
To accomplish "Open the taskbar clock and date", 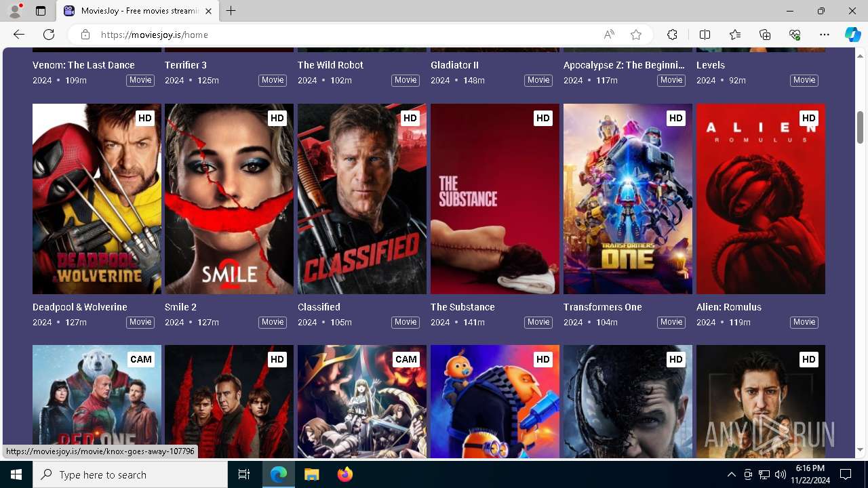I will pos(810,474).
